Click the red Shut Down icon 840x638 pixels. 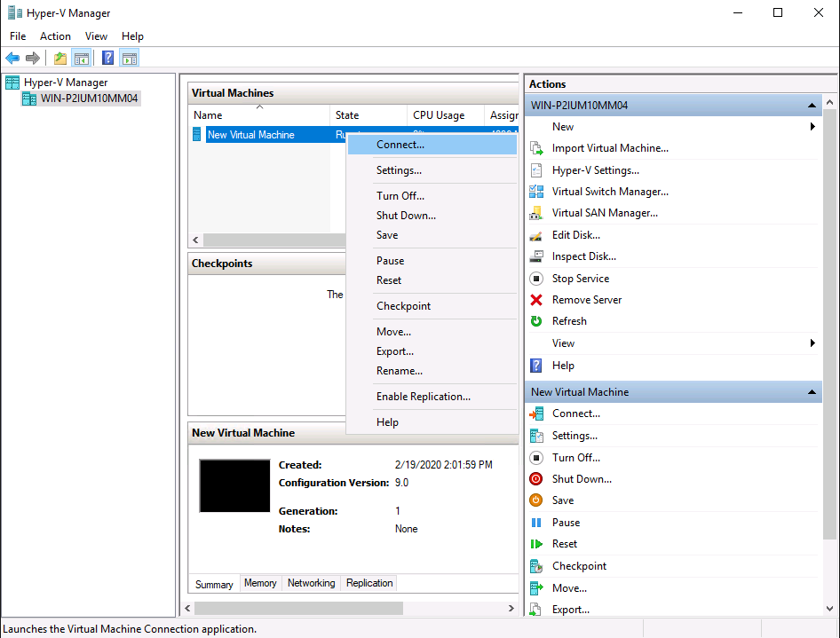coord(536,479)
